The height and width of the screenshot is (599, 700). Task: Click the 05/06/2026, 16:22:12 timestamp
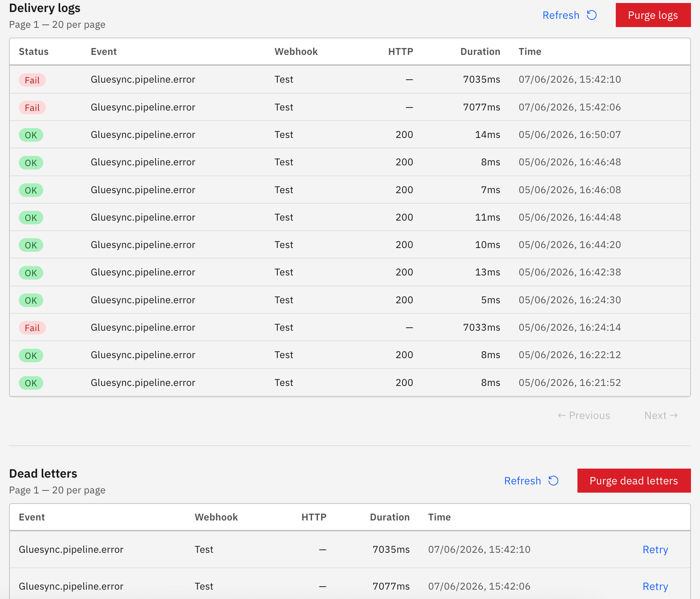[x=570, y=355]
